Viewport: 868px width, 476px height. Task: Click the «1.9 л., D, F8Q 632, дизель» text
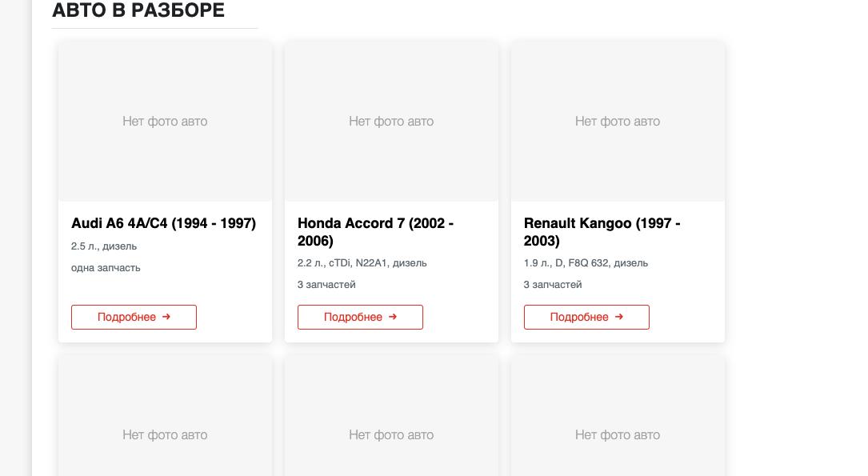[x=586, y=263]
